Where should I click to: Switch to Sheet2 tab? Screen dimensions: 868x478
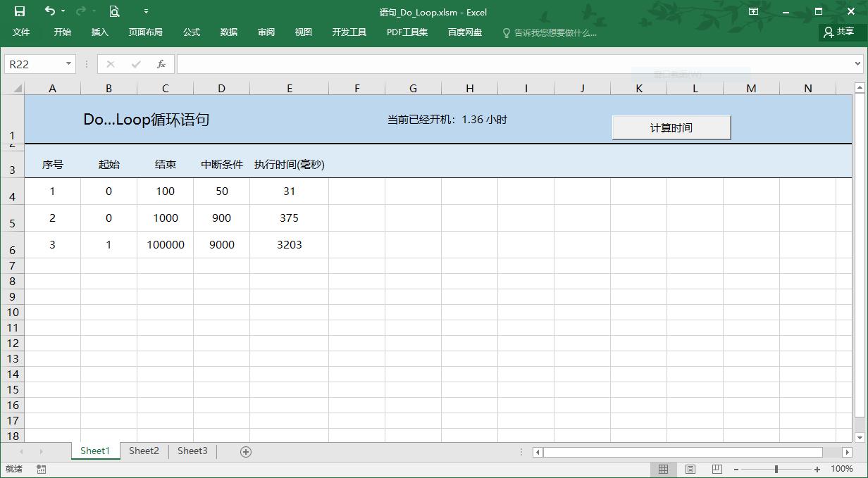click(143, 451)
